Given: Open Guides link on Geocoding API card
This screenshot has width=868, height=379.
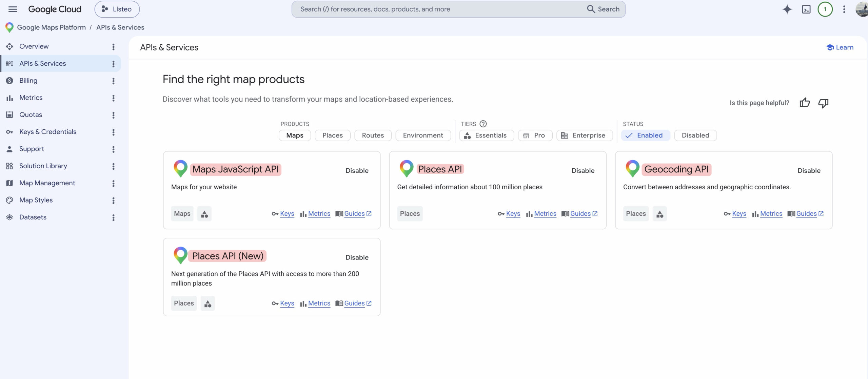Looking at the screenshot, I should click(806, 214).
